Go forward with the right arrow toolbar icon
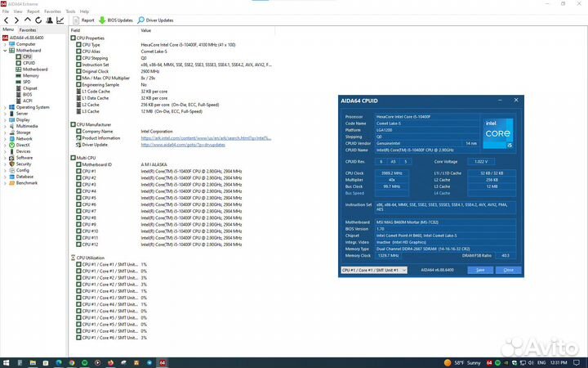Viewport: 588px width, 368px height. [16, 20]
